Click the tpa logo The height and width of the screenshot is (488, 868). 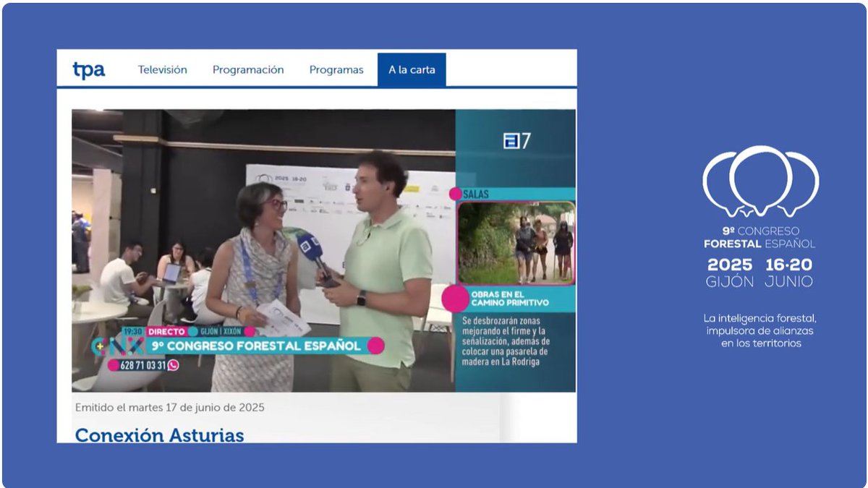point(88,70)
